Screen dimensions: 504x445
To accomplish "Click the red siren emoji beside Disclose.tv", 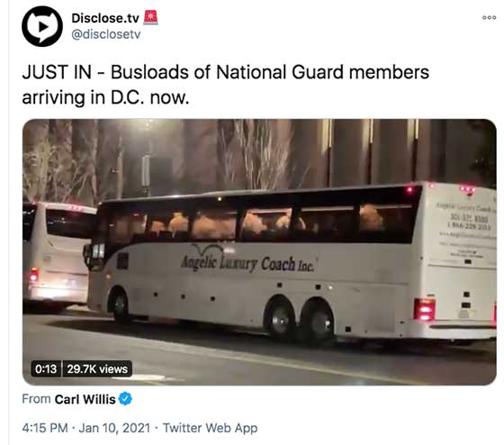I will [150, 17].
